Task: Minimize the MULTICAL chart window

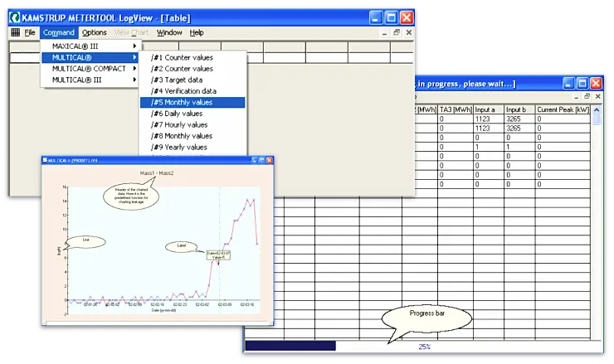Action: click(256, 160)
